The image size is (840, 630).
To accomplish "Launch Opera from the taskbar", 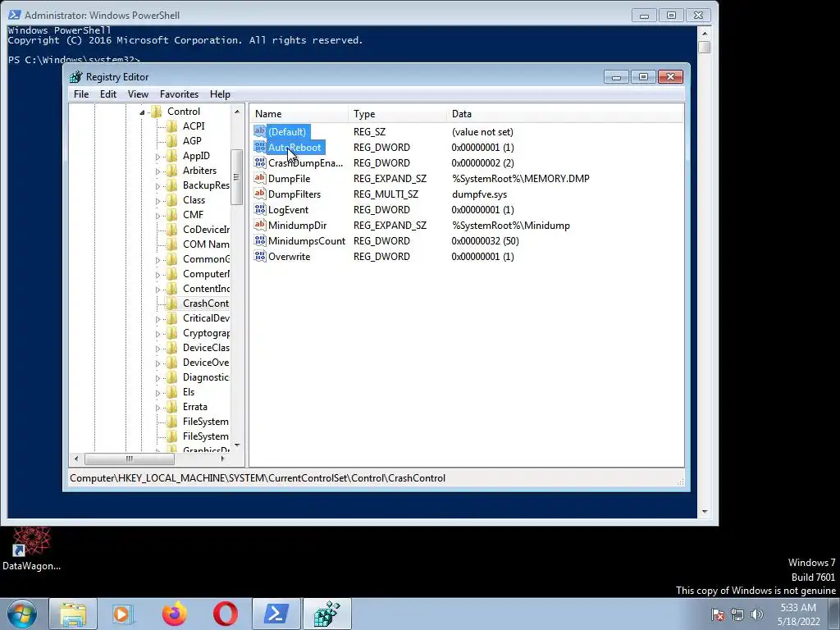I will [x=226, y=614].
